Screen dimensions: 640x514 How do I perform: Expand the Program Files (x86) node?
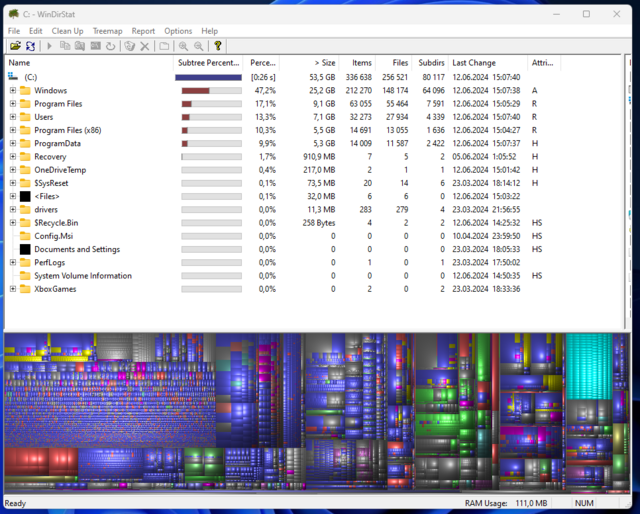click(13, 130)
